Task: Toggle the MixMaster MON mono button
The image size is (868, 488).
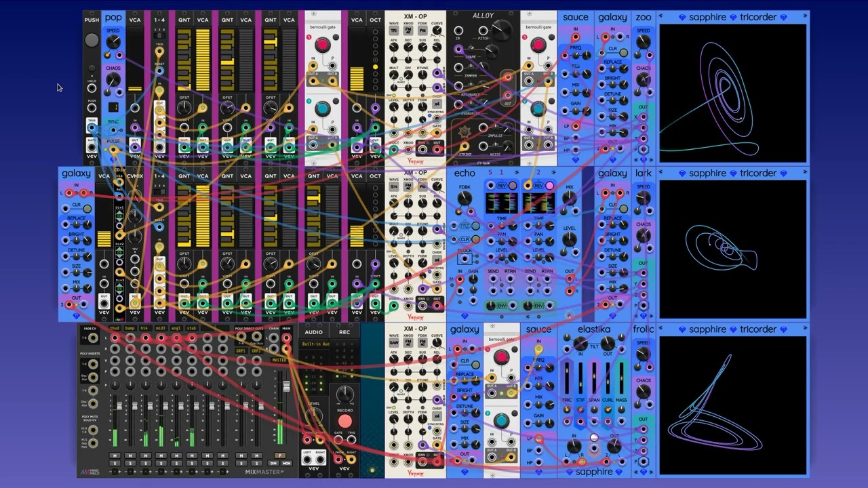Action: [287, 463]
